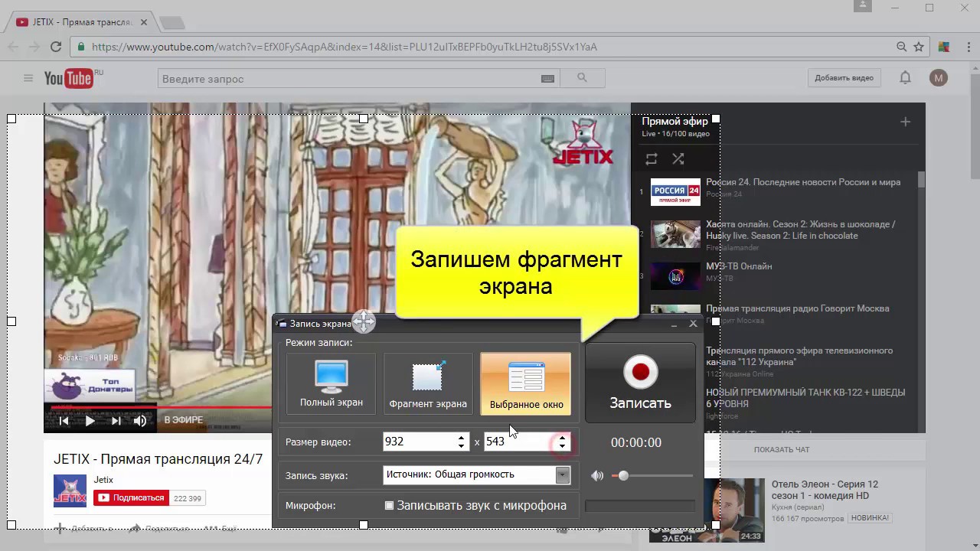Select Full screen recording mode
Viewport: 980px width, 551px height.
(332, 383)
